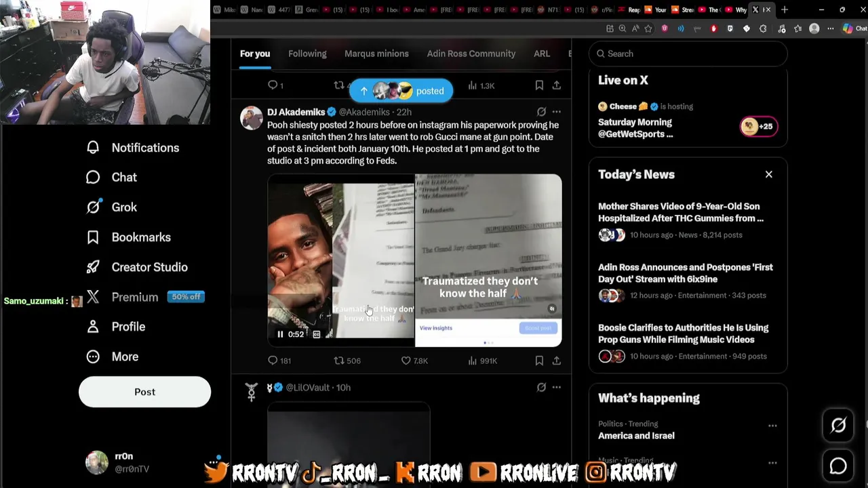Close the active X browser tab
Image resolution: width=868 pixels, height=488 pixels.
click(768, 9)
